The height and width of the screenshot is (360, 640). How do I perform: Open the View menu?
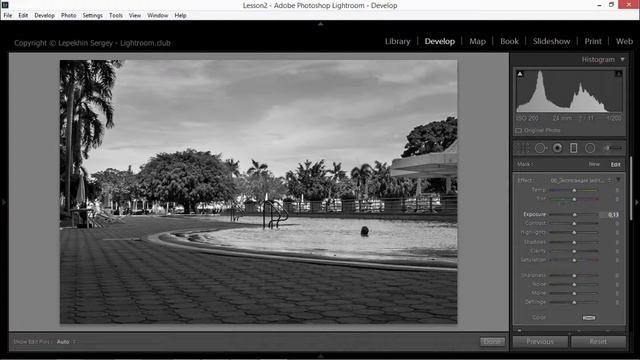135,16
